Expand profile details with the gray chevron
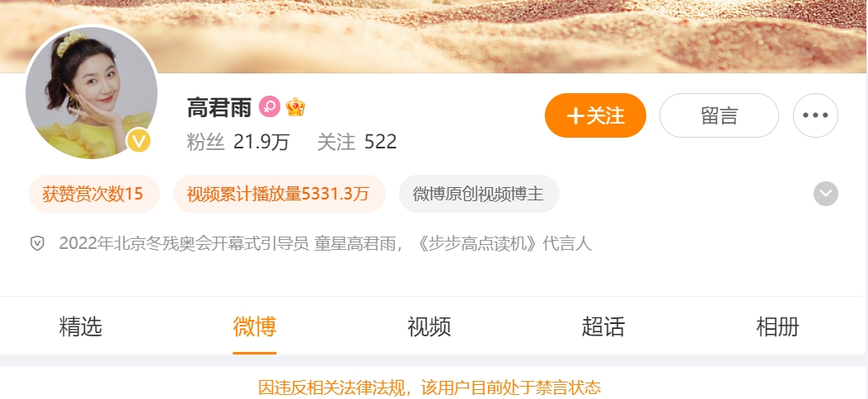The width and height of the screenshot is (868, 399). 825,194
